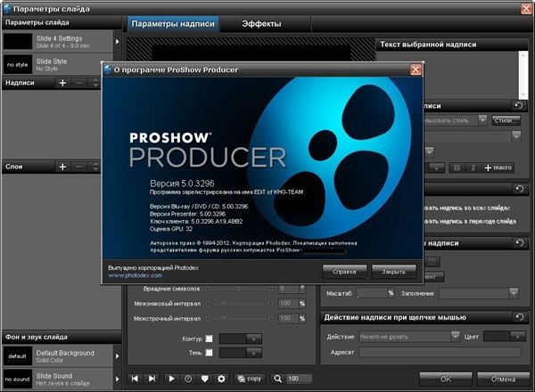535x392 pixels.
Task: Click the magnifier zoom icon
Action: pos(278,379)
